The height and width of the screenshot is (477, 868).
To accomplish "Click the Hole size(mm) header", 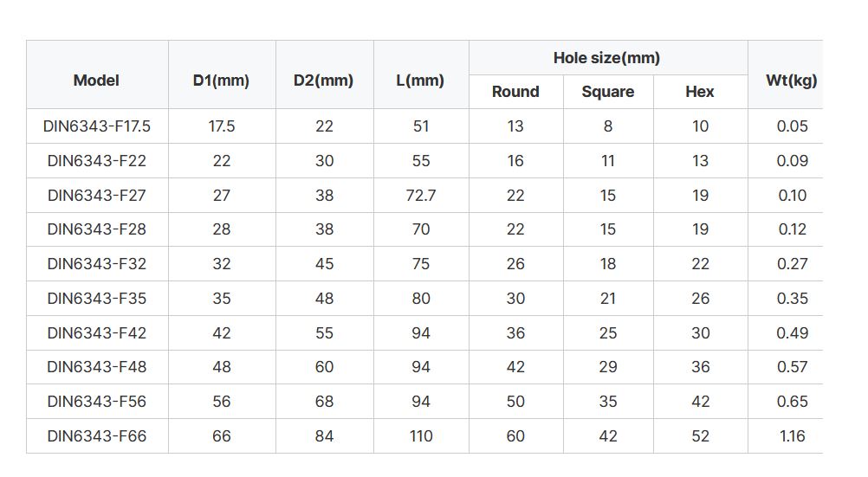I will (608, 57).
